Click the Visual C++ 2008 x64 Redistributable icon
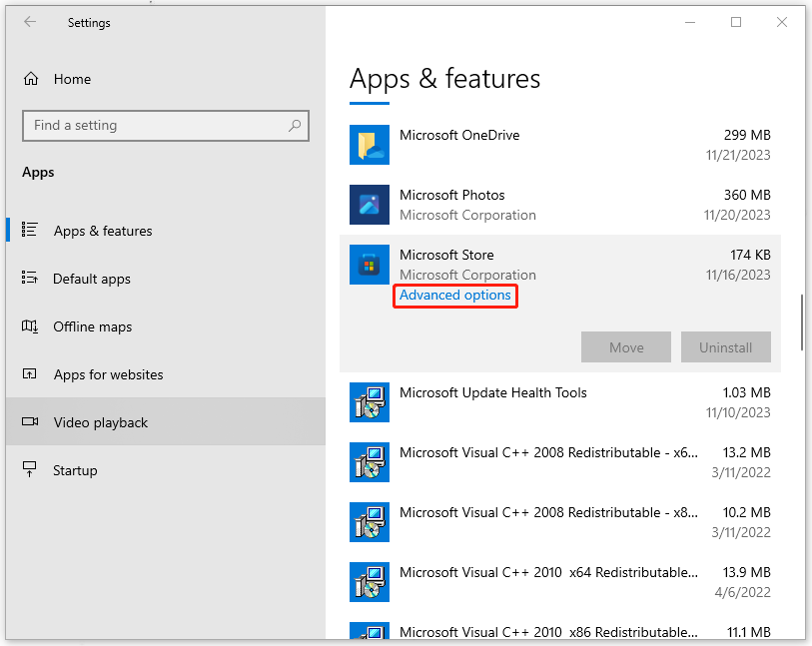The image size is (812, 646). pyautogui.click(x=370, y=462)
